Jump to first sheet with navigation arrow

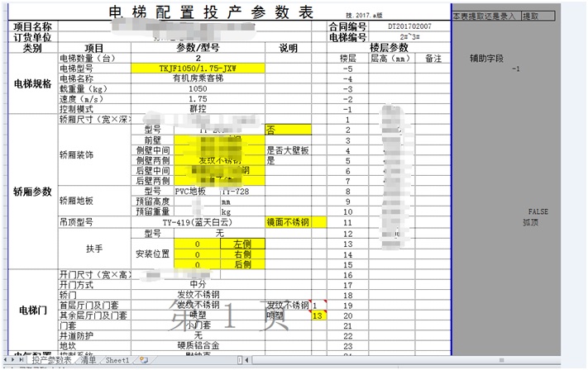click(x=4, y=361)
